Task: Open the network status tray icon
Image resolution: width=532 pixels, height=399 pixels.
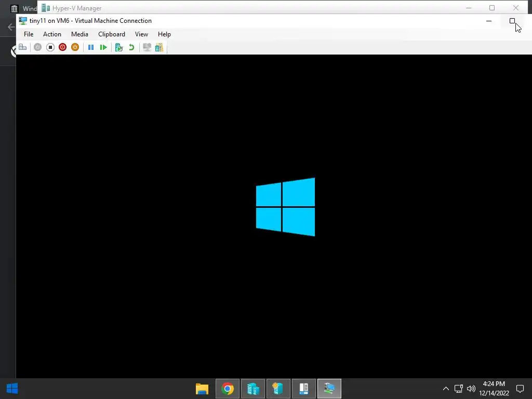Action: pyautogui.click(x=459, y=389)
